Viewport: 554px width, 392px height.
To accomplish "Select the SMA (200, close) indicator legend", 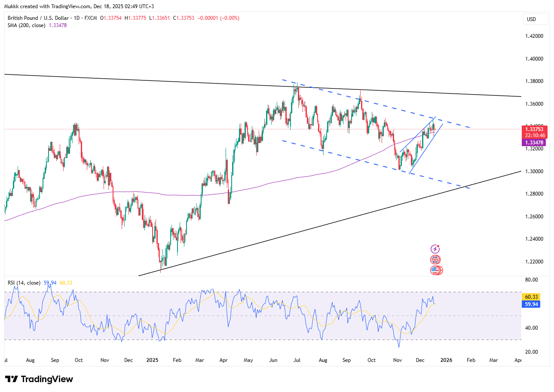I will click(x=27, y=25).
